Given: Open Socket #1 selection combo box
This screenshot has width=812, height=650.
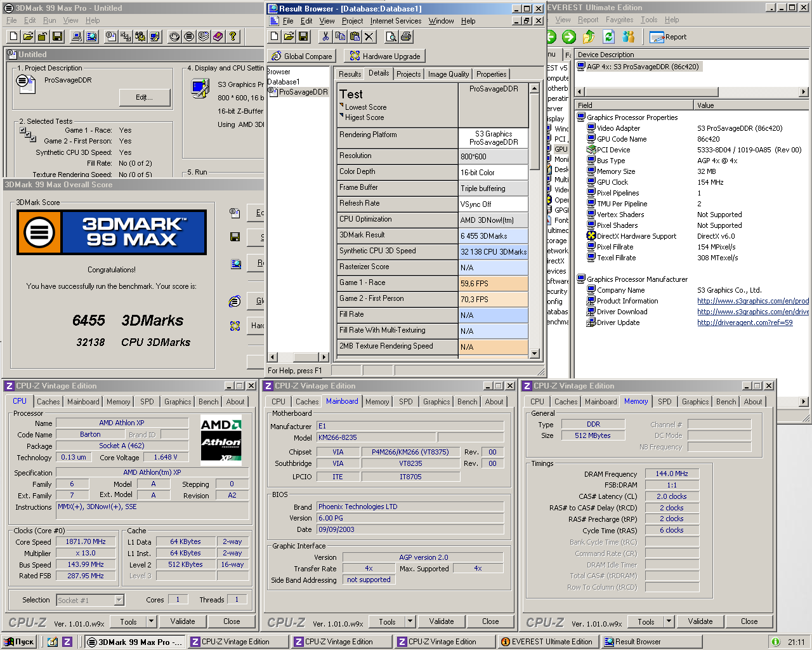Looking at the screenshot, I should [x=90, y=600].
